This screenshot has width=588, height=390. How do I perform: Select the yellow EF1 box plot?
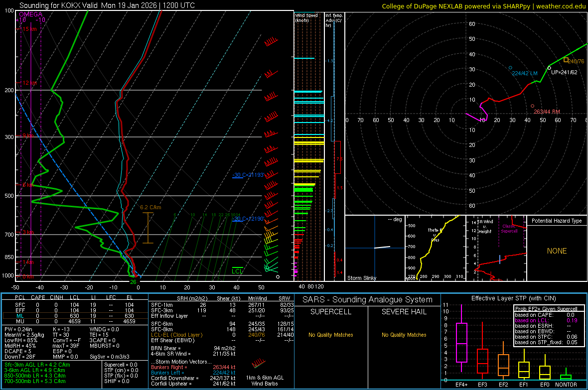pos(524,364)
